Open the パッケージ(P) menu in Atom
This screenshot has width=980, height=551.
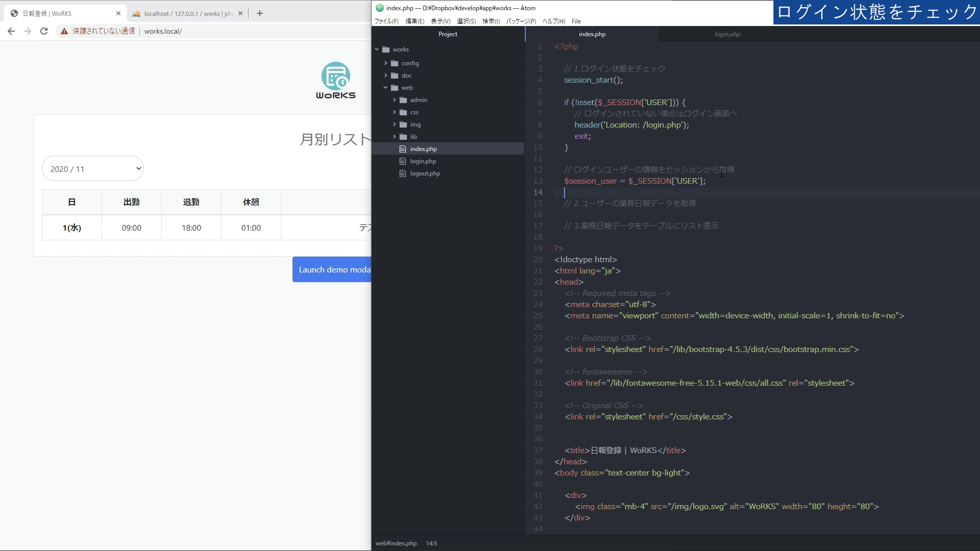point(521,21)
